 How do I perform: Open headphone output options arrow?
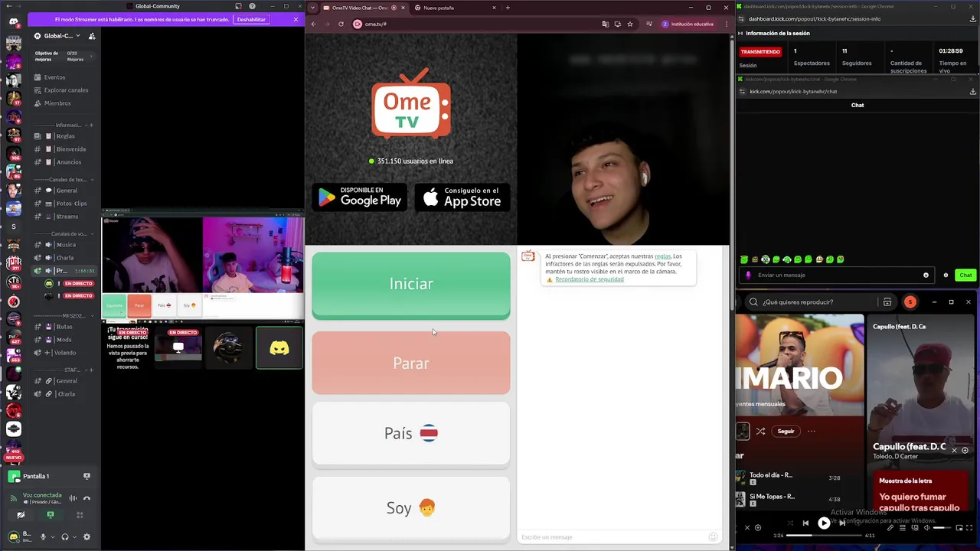point(74,537)
